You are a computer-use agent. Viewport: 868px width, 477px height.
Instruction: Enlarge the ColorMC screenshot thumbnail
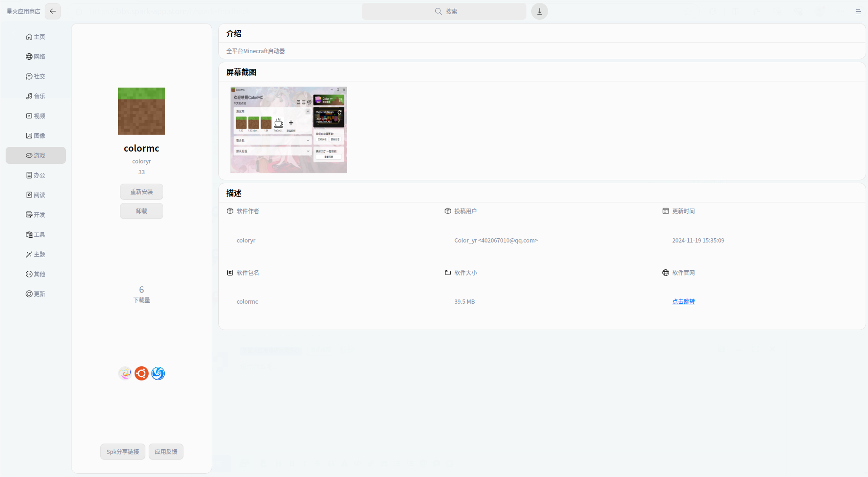point(289,130)
